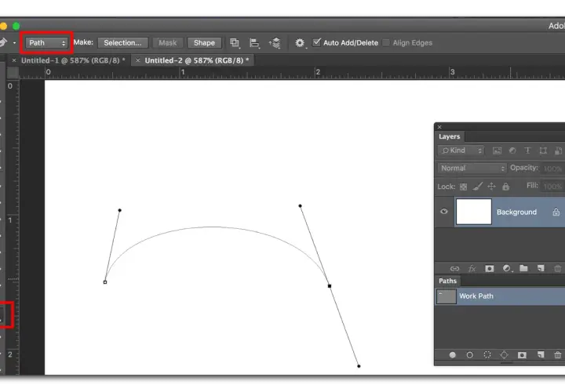The image size is (565, 392).
Task: Open the gear pen options menu
Action: coord(300,43)
